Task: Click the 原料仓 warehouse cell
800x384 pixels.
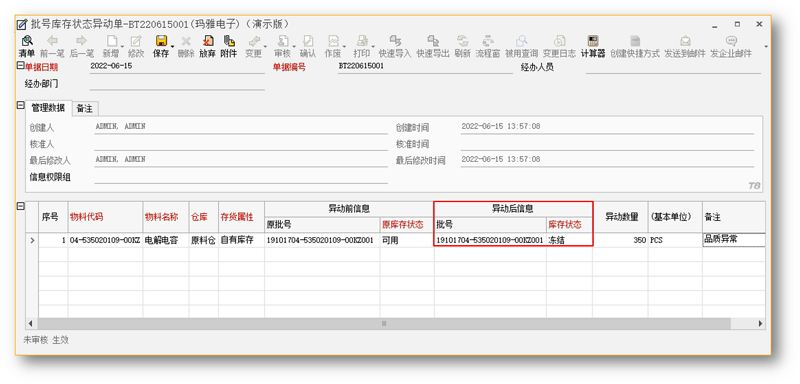Action: point(204,240)
